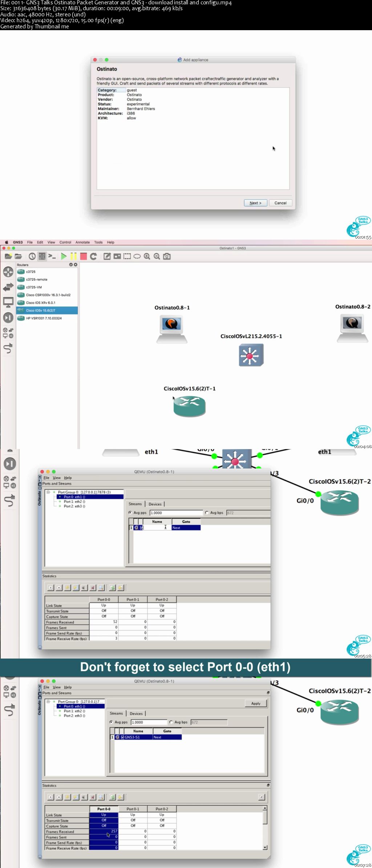Suspend all nodes with the yellow pause icon

pos(73,256)
